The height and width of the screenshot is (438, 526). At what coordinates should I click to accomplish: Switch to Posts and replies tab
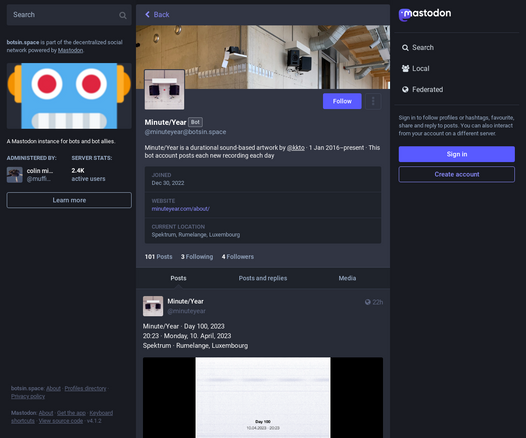pos(263,278)
